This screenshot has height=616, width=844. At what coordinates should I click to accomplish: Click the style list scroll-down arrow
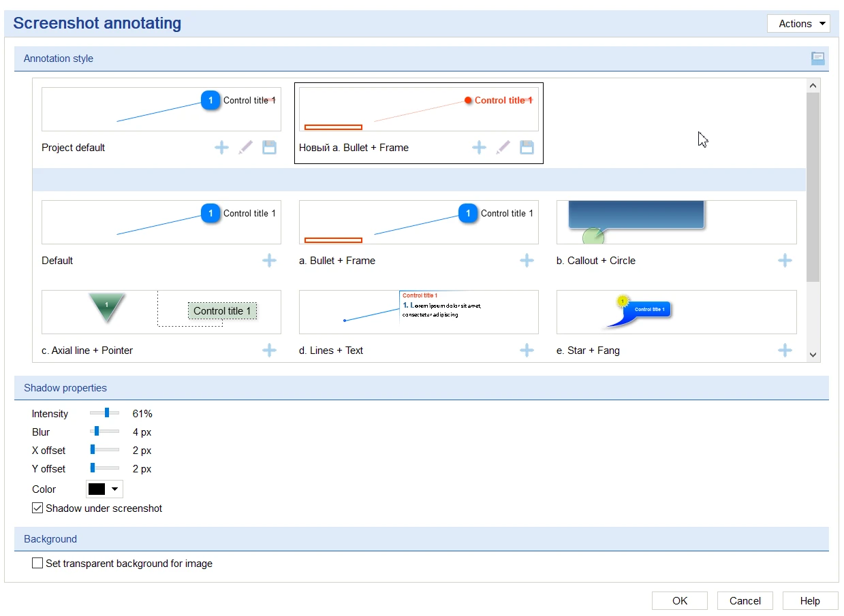click(x=813, y=355)
